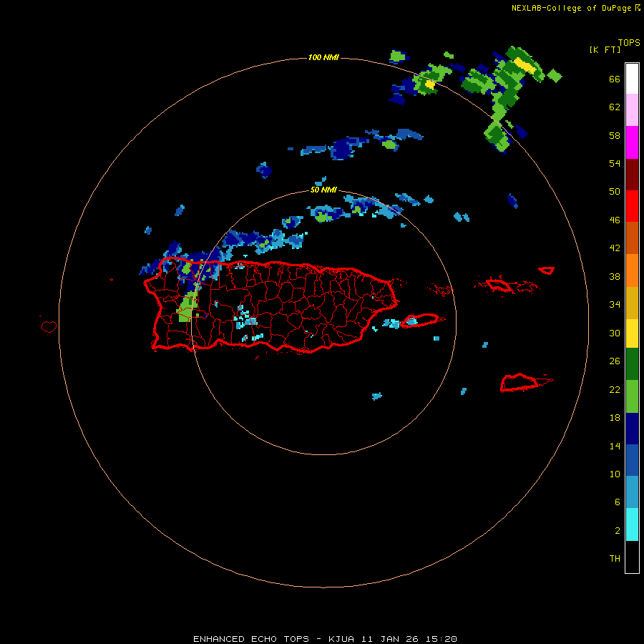Click the legend value 2
This screenshot has height=644, width=644.
pyautogui.click(x=618, y=531)
